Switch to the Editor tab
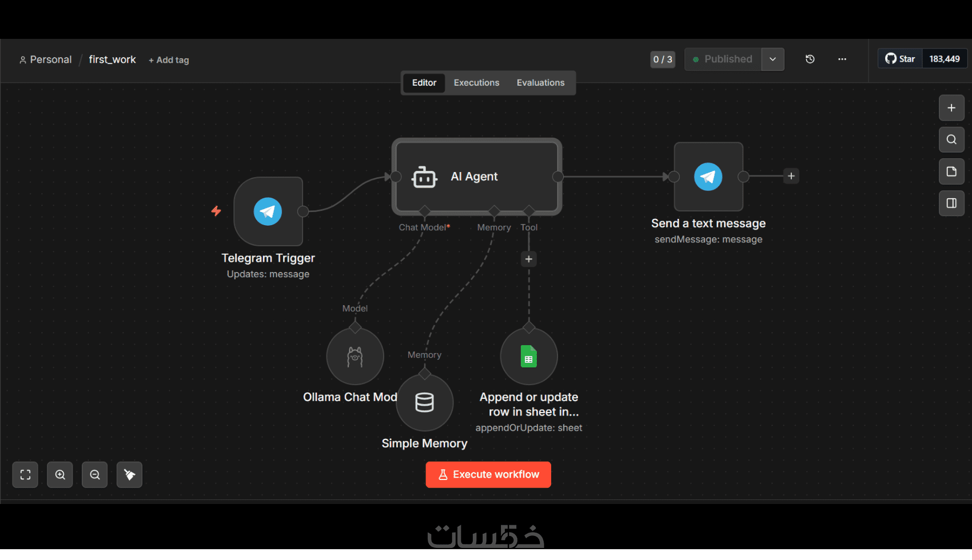This screenshot has height=560, width=972. tap(424, 83)
